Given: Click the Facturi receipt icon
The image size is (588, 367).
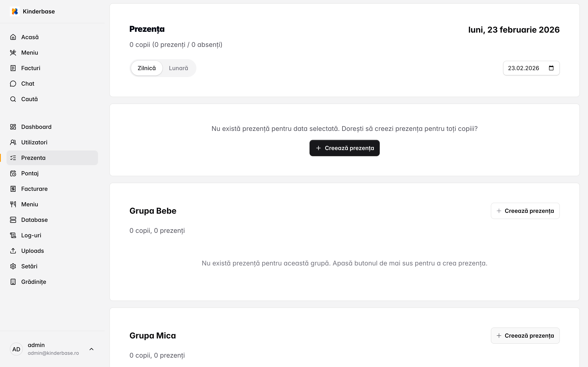Looking at the screenshot, I should click(x=13, y=68).
